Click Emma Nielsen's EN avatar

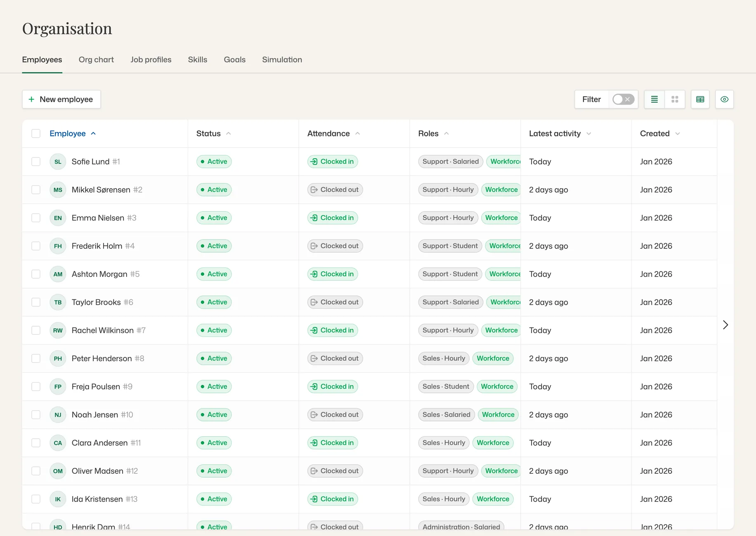click(58, 218)
